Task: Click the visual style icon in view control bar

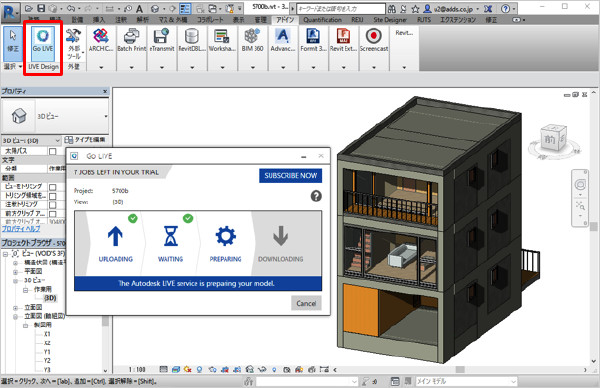Action: tap(176, 370)
